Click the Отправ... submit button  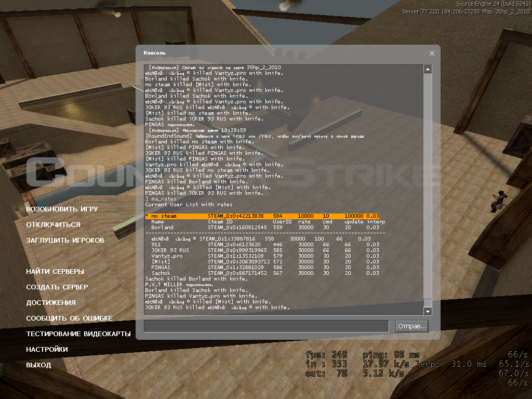point(411,326)
